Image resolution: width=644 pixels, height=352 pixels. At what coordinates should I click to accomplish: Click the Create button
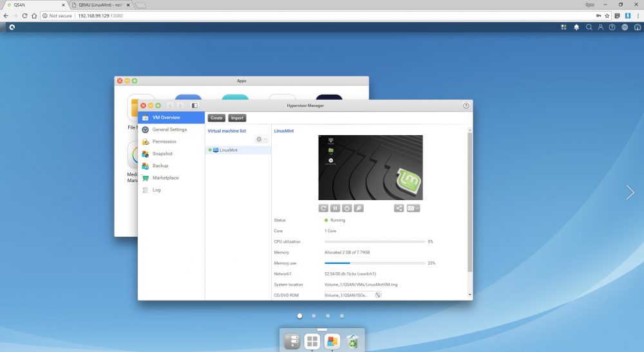(x=216, y=118)
